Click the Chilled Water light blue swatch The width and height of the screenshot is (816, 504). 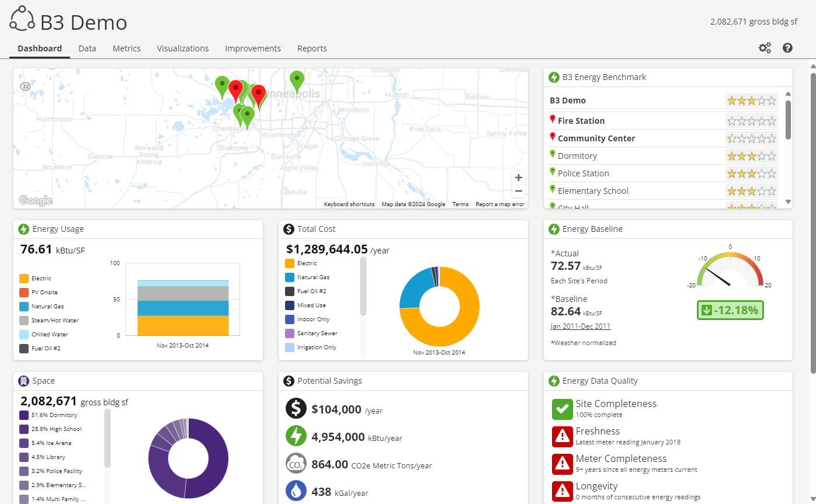[24, 335]
